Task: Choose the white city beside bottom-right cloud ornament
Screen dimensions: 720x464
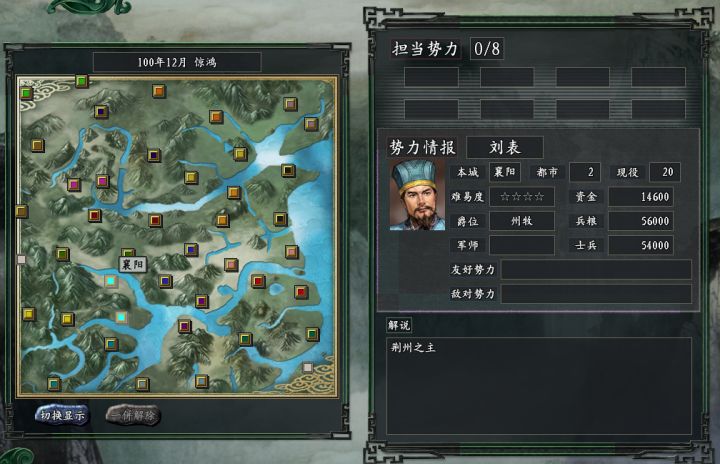Action: 308,367
